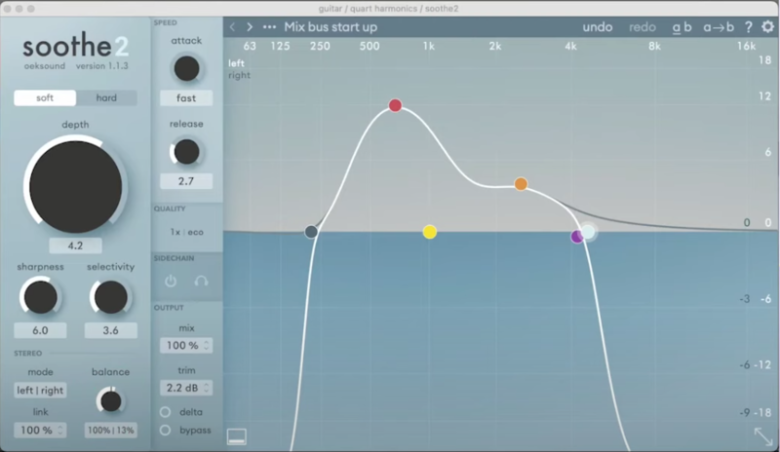Click the selectivity value 3.6 field
This screenshot has height=452, width=780.
point(110,330)
